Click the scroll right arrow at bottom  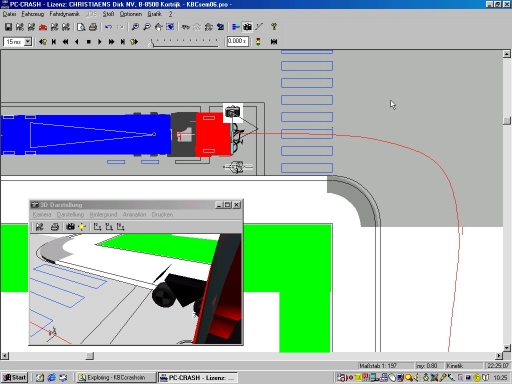point(499,356)
